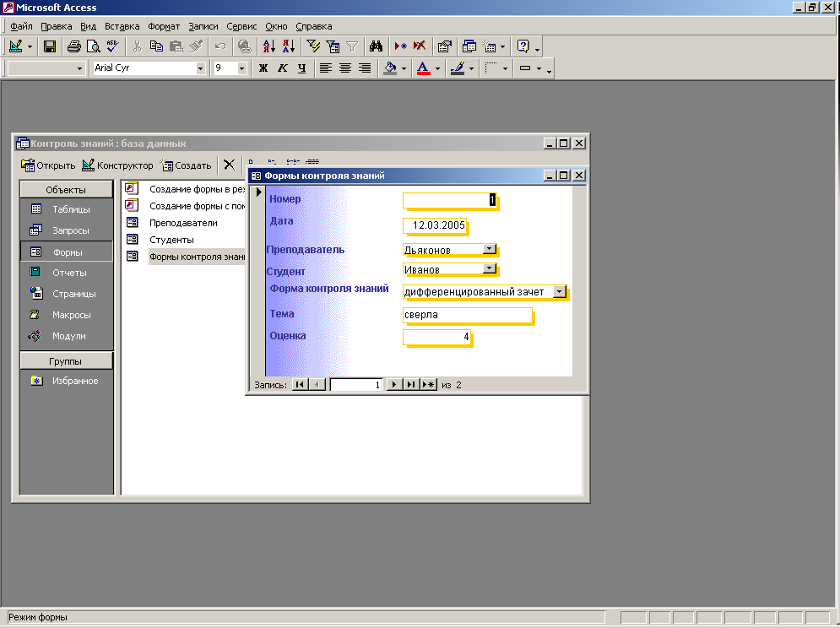Open the Записи menu
The image size is (840, 628).
coord(203,26)
